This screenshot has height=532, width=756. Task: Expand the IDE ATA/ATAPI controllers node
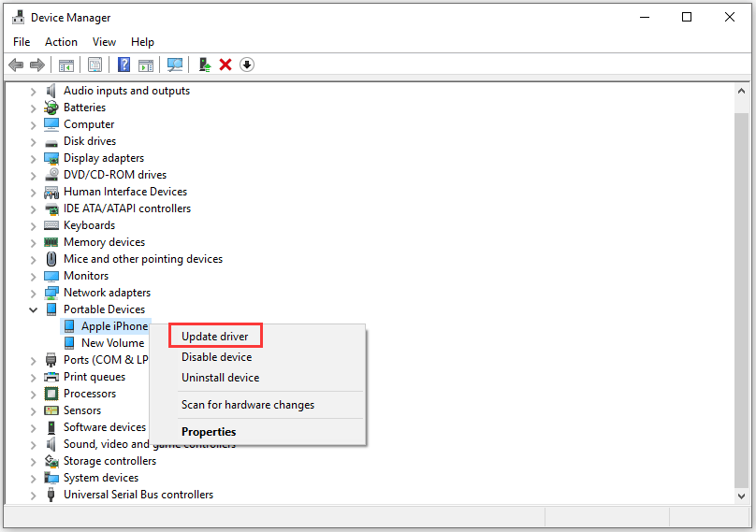click(34, 209)
